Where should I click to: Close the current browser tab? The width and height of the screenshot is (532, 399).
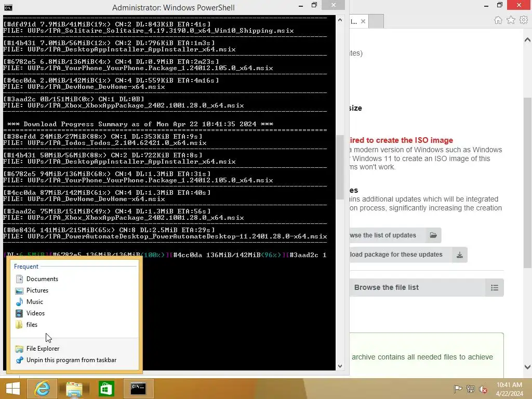point(363,21)
